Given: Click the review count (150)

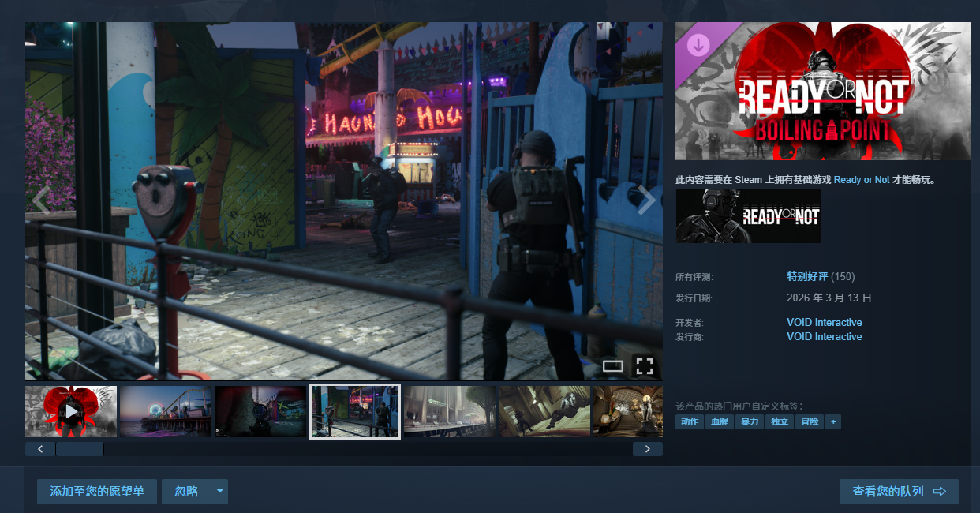Looking at the screenshot, I should click(843, 277).
